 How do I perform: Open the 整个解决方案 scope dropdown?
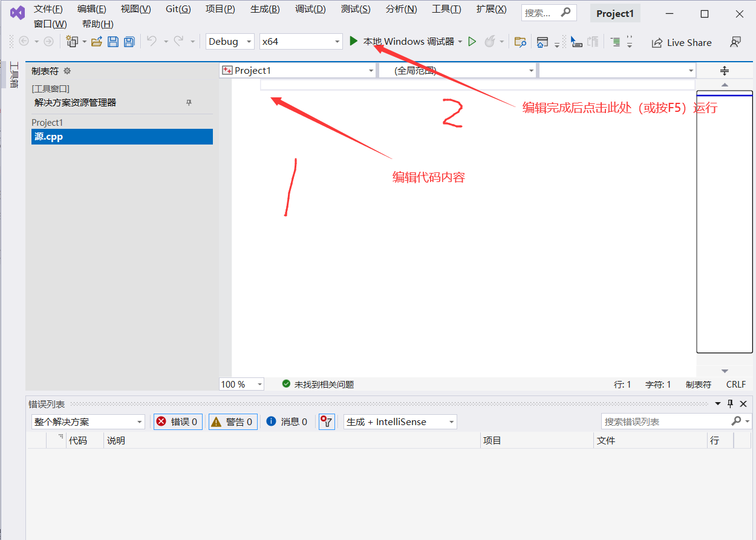click(x=88, y=421)
